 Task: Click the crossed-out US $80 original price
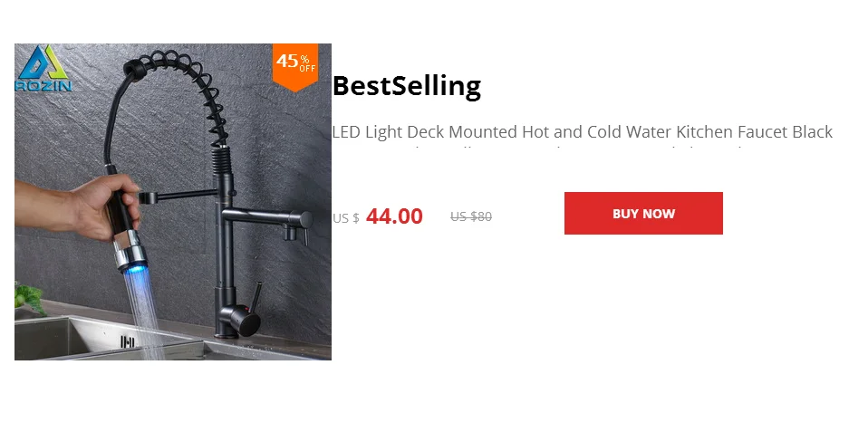point(471,216)
